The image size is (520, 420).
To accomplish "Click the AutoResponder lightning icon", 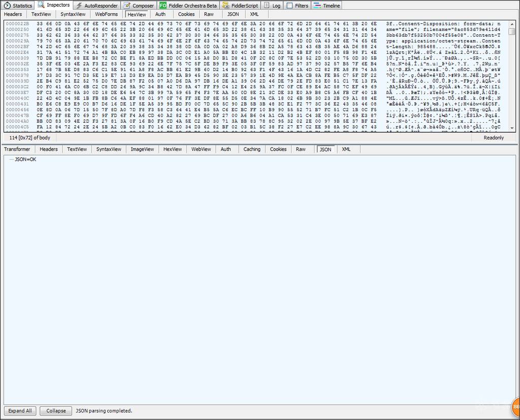I will pyautogui.click(x=79, y=6).
